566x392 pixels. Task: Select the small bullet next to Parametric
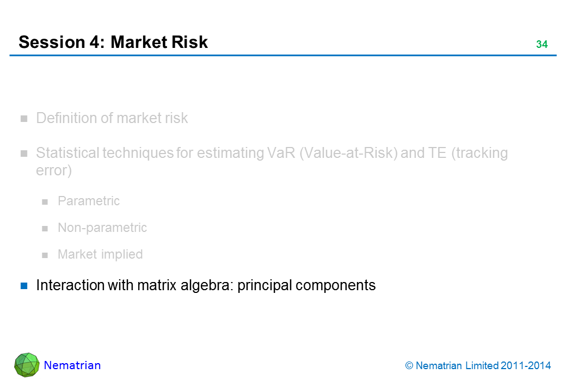click(46, 201)
